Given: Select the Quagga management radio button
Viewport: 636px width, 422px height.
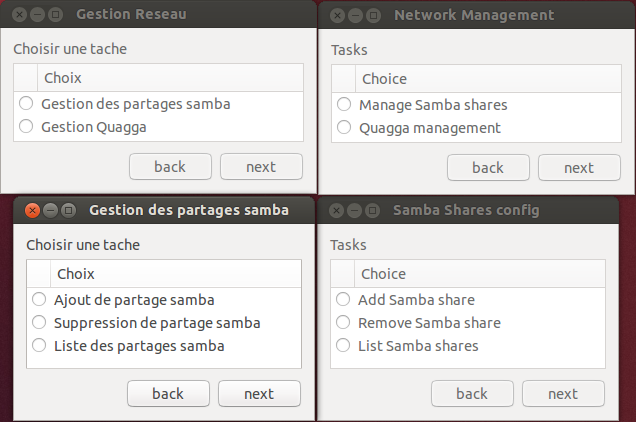Looking at the screenshot, I should click(344, 128).
